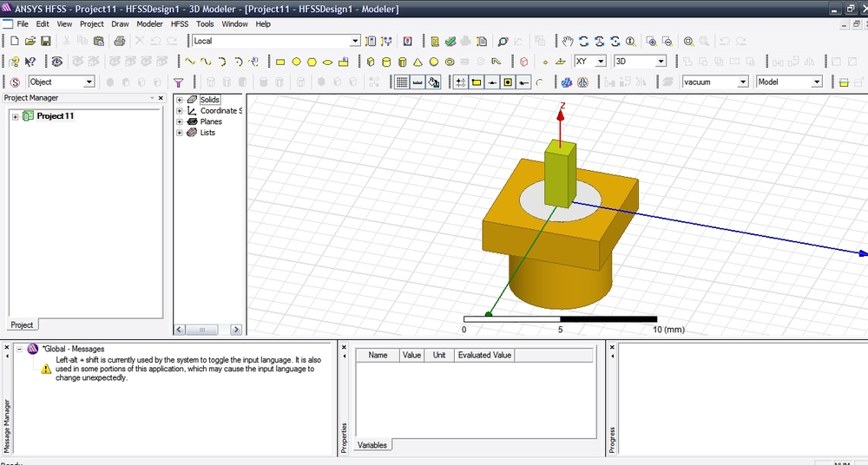This screenshot has height=465, width=868.
Task: Select the Draw Line tool
Action: point(190,62)
